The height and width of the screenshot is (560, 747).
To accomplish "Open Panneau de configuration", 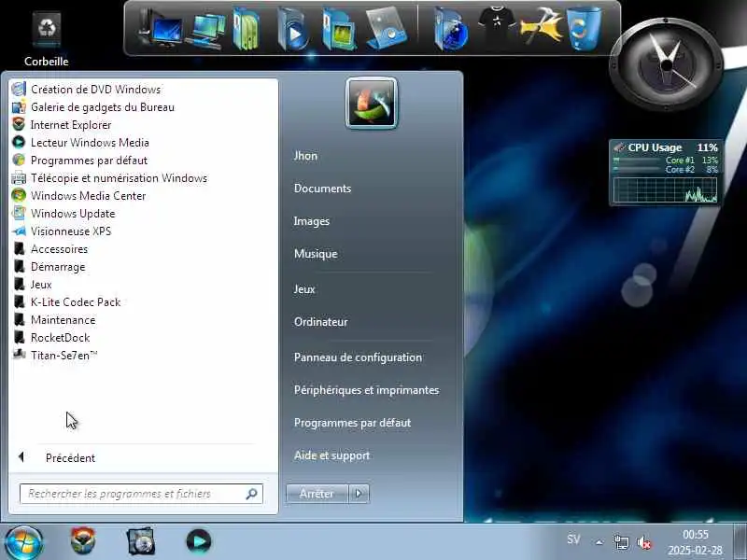I will coord(358,357).
